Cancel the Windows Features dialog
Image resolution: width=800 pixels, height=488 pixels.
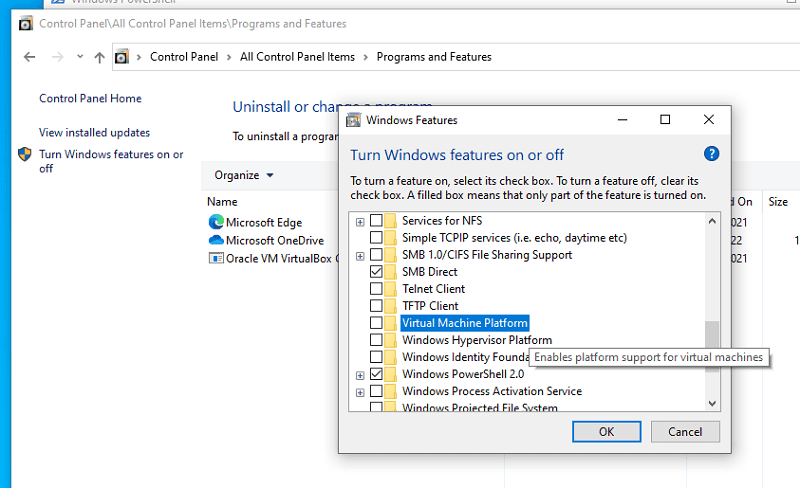pos(685,432)
